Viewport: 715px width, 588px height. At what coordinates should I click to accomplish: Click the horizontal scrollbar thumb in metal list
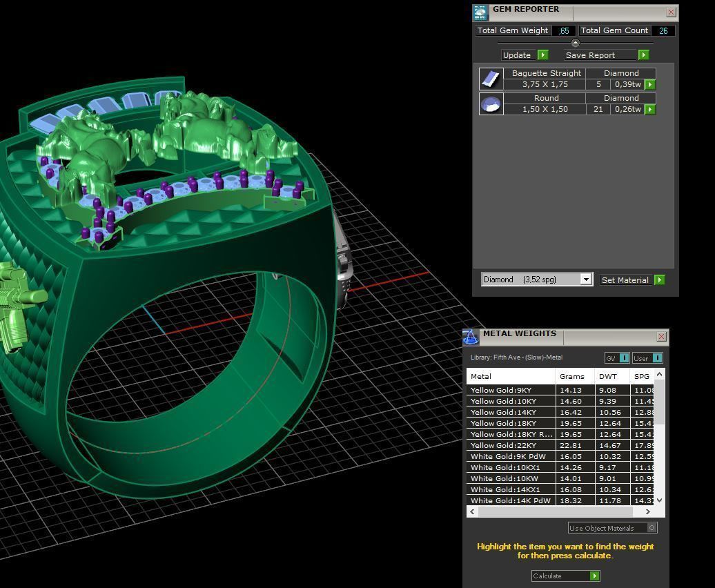point(555,512)
